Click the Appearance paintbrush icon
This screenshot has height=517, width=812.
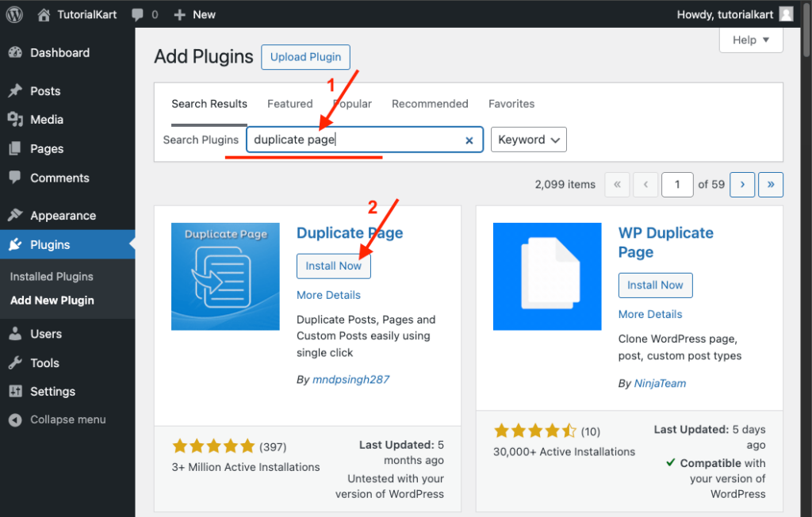click(15, 215)
